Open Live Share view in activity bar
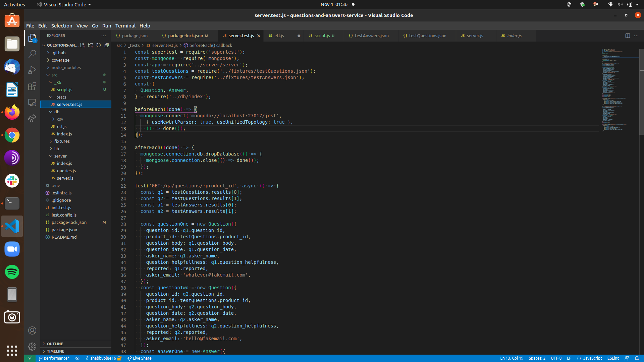The height and width of the screenshot is (362, 644). [32, 118]
